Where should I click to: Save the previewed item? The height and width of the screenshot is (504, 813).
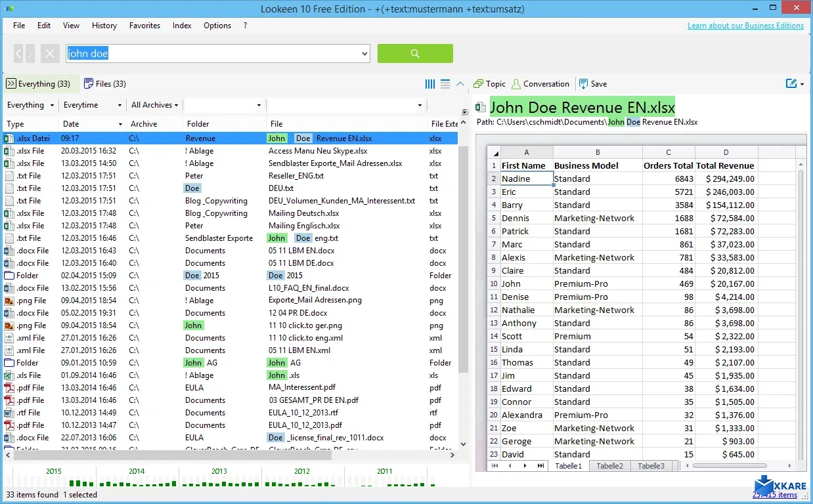(593, 84)
